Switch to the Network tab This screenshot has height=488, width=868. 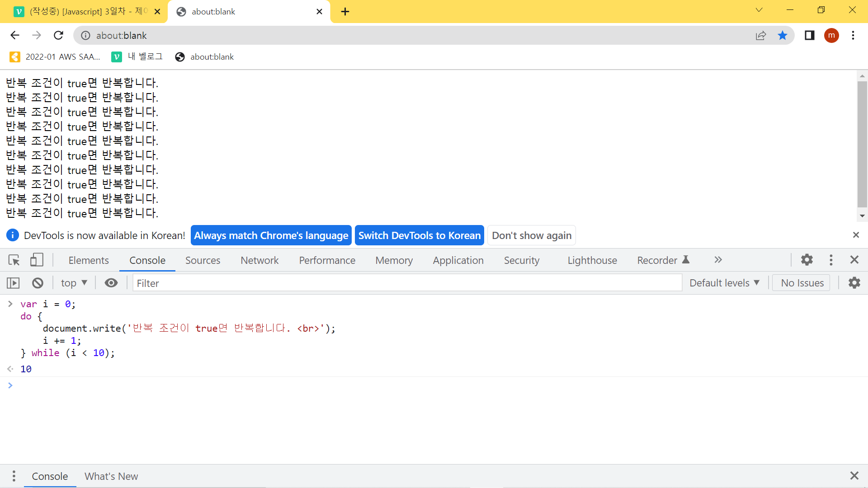click(259, 260)
